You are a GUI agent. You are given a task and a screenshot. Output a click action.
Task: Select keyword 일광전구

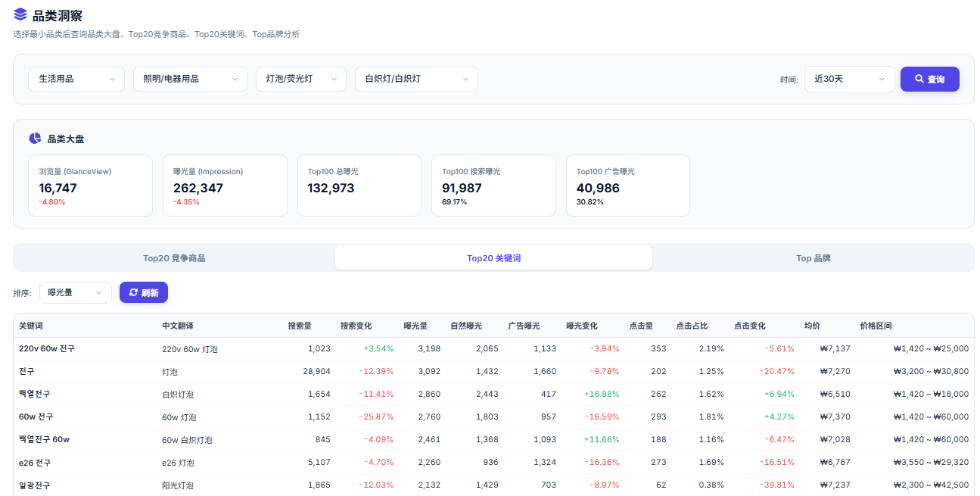tap(35, 485)
